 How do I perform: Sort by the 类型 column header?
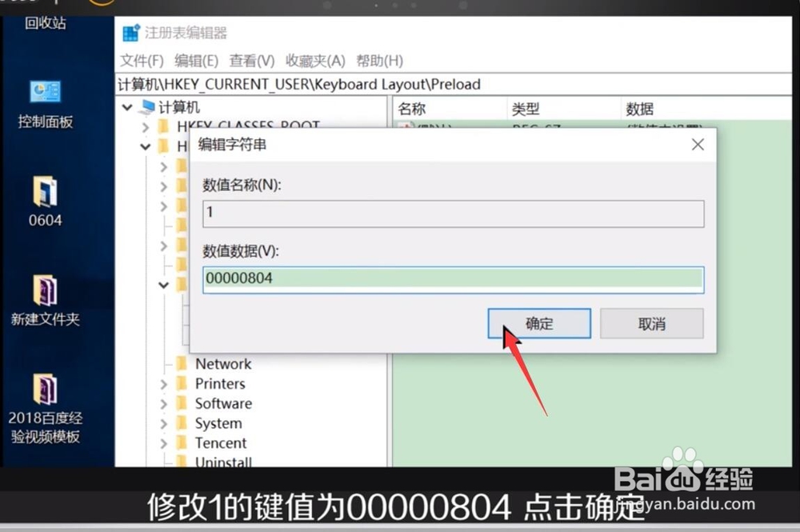tap(526, 109)
